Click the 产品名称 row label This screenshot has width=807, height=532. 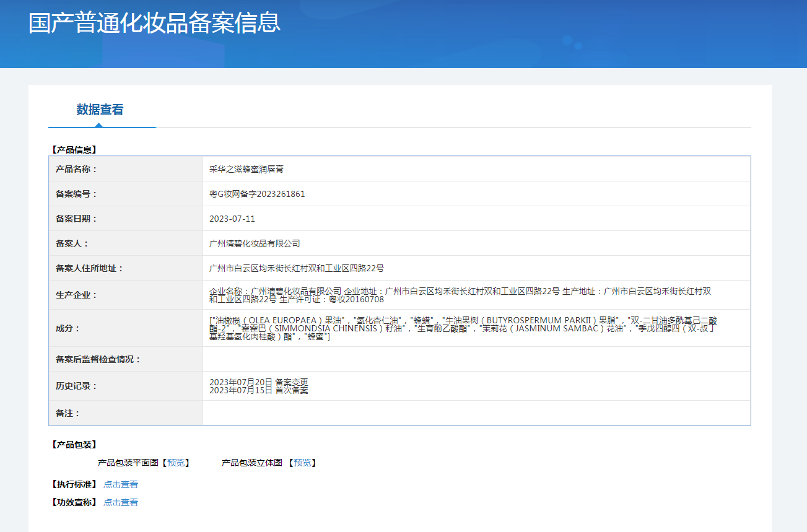[76, 169]
